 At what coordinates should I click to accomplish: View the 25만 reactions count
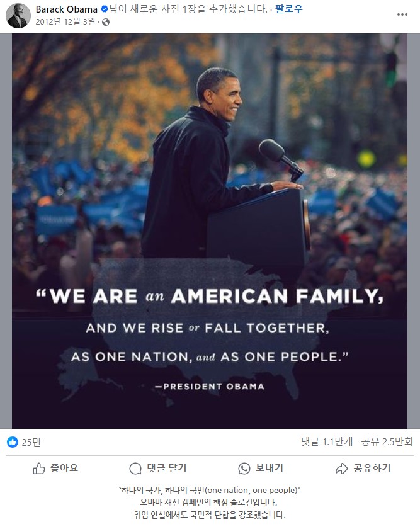[x=31, y=442]
